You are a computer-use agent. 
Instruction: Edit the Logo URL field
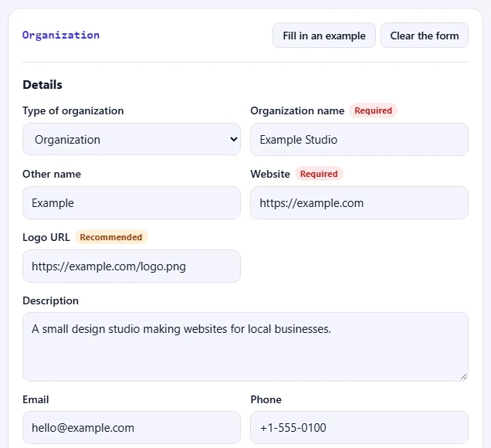pos(131,266)
